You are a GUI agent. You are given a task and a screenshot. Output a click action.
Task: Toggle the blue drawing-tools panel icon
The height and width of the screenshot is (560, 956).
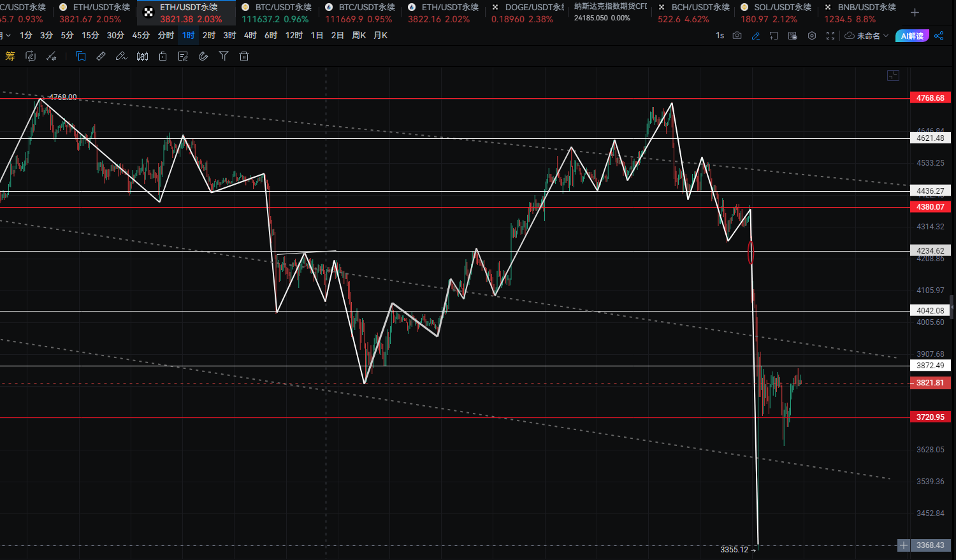(81, 57)
